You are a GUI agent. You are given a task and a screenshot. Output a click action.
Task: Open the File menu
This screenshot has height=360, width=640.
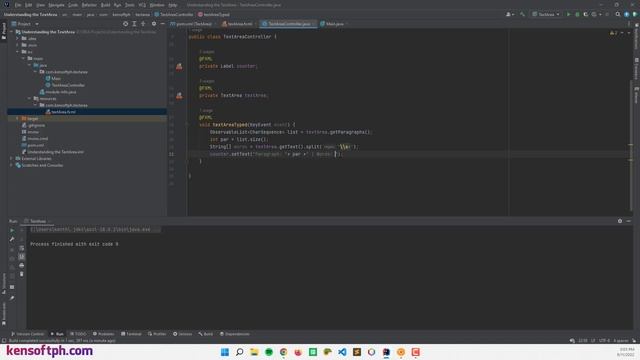click(18, 5)
